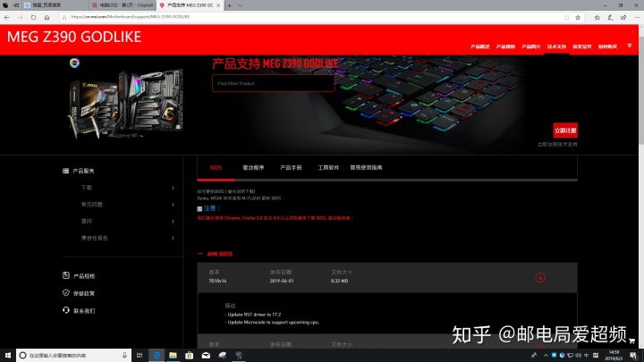This screenshot has height=362, width=644.
Task: Click the tabs you've set aside icon
Action: [x=5, y=5]
